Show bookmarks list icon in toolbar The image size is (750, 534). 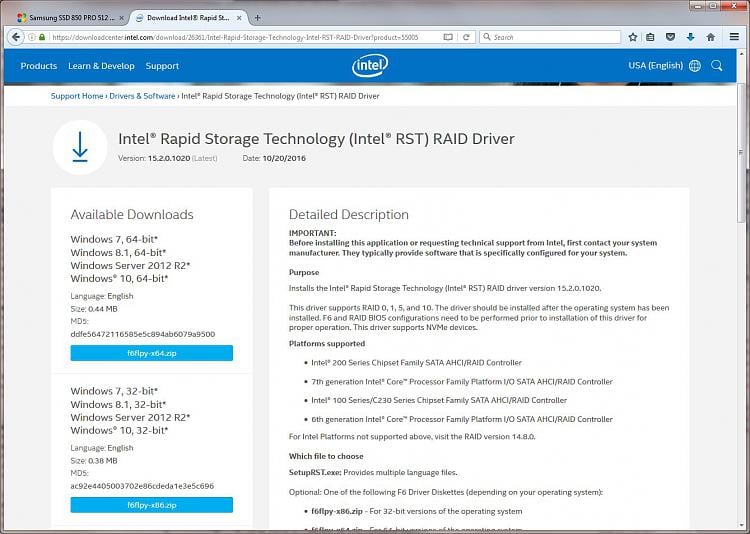[x=650, y=37]
